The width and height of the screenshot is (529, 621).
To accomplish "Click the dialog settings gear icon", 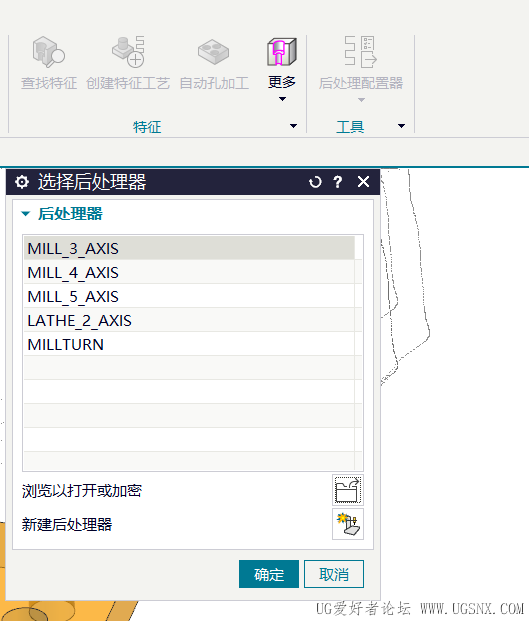I will [x=22, y=182].
